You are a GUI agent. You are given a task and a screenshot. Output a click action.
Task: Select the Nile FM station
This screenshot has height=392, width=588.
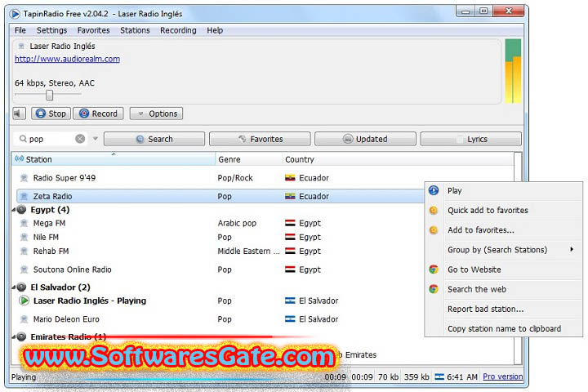[x=221, y=237]
